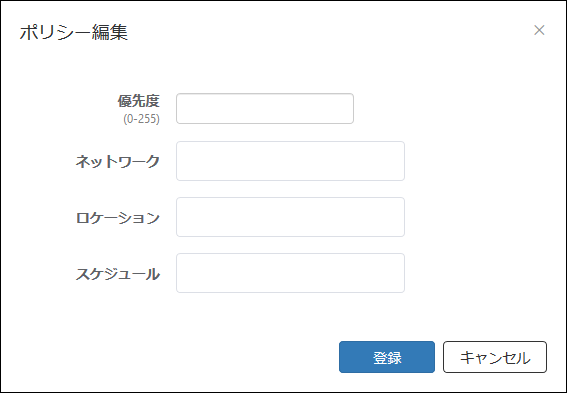Submit the policy with blue 登録 button
This screenshot has width=567, height=393.
[387, 357]
